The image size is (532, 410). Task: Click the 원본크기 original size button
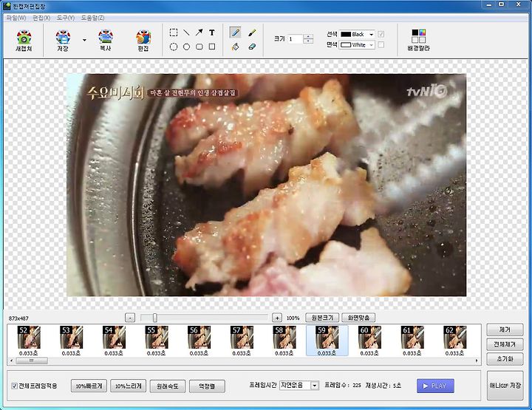tap(322, 318)
